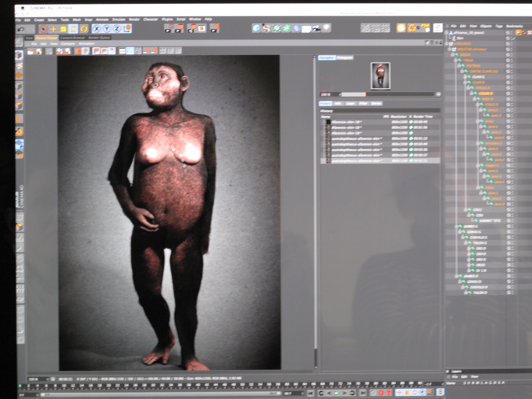Image resolution: width=532 pixels, height=399 pixels.
Task: Go to end of animation
Action: (363, 393)
